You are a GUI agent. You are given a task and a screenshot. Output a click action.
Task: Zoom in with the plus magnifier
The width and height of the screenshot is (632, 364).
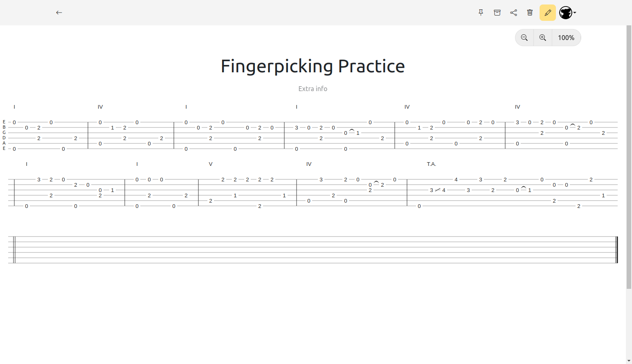(x=543, y=38)
